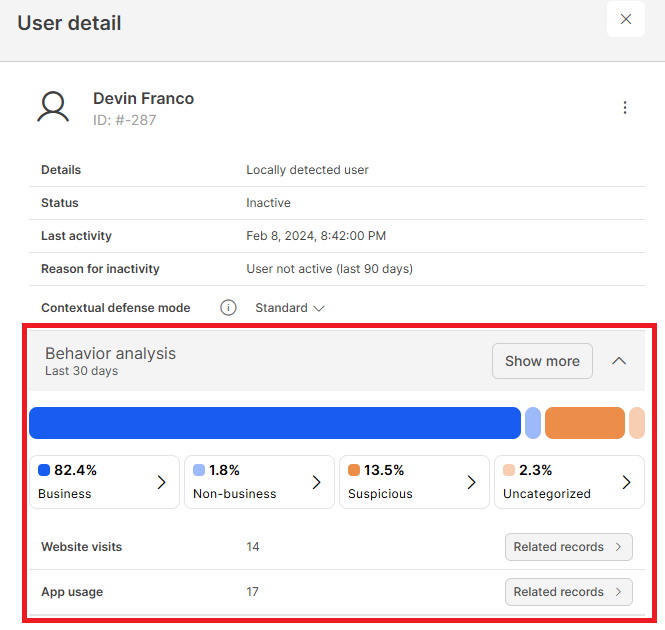Click the blue Business bar segment
The width and height of the screenshot is (665, 630).
(275, 423)
